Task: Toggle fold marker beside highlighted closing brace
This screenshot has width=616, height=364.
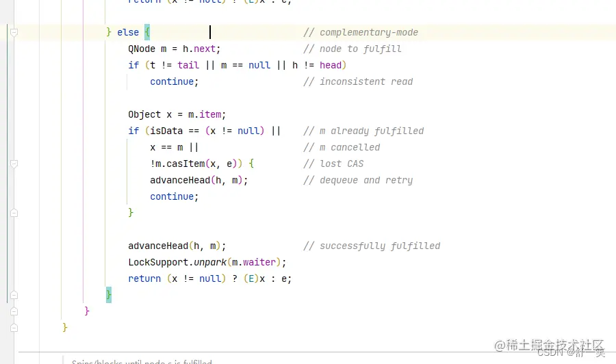Action: coord(14,295)
